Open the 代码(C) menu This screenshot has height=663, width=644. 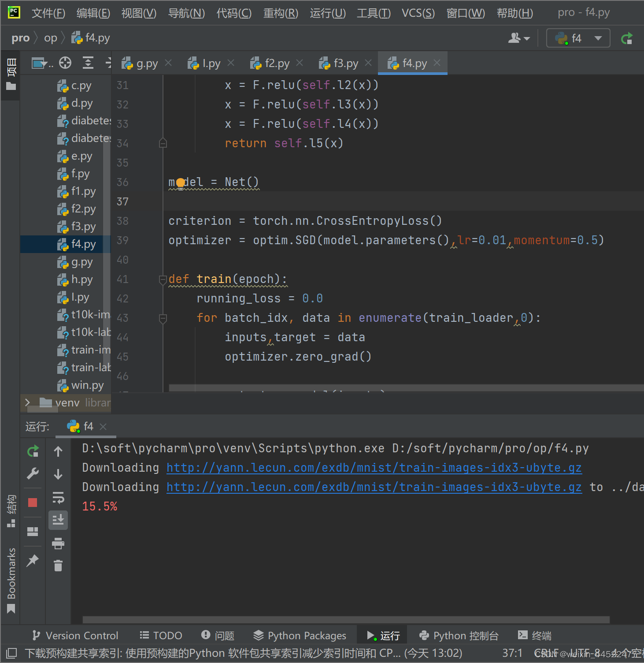[x=234, y=13]
